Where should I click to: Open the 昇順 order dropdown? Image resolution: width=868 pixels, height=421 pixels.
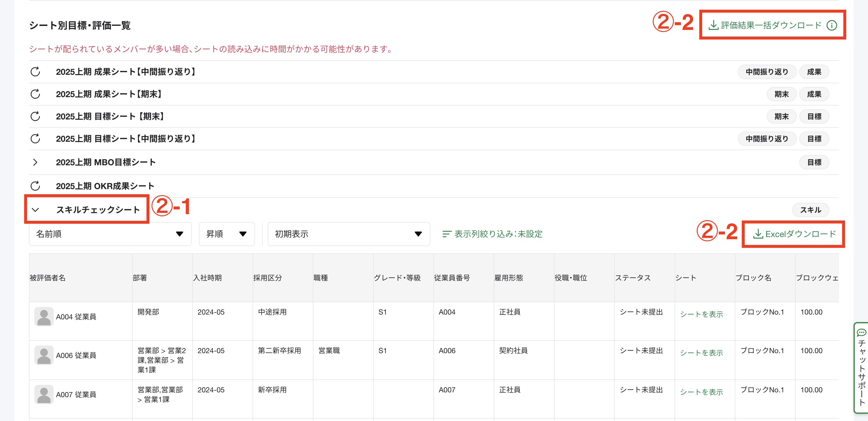(226, 234)
